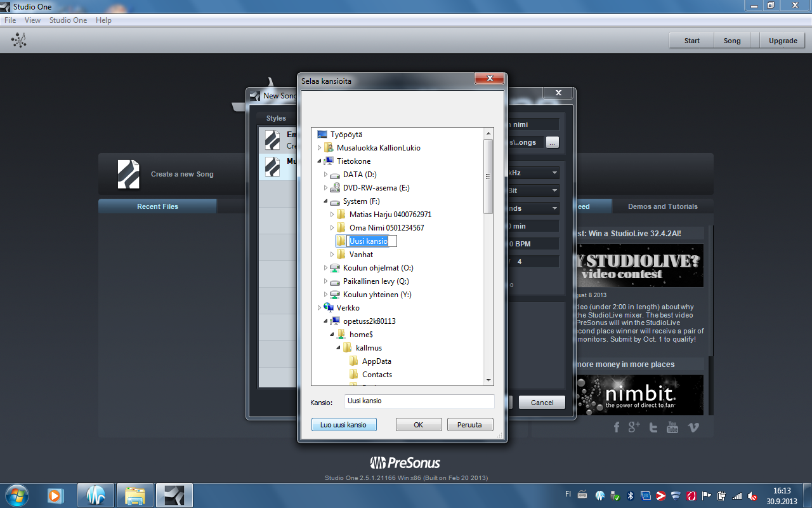Open the nimbit banner image

640,395
